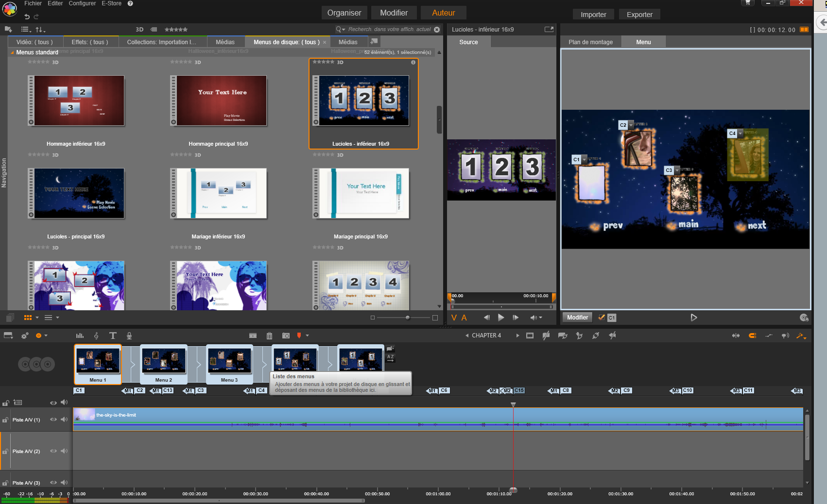827x504 pixels.
Task: Collapse the Menus standard section
Action: pos(12,52)
